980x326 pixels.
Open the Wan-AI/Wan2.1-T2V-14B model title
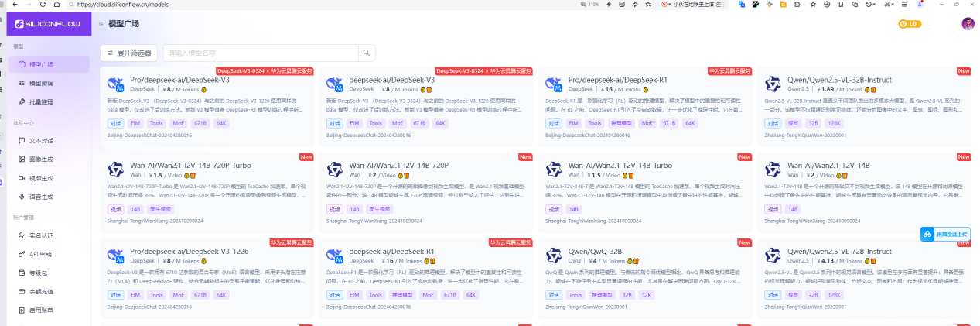(x=828, y=166)
